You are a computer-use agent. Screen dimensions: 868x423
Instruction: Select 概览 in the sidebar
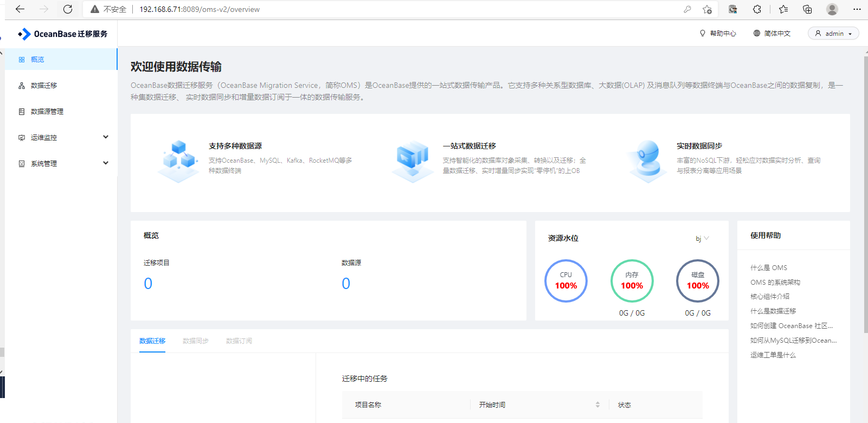tap(61, 60)
